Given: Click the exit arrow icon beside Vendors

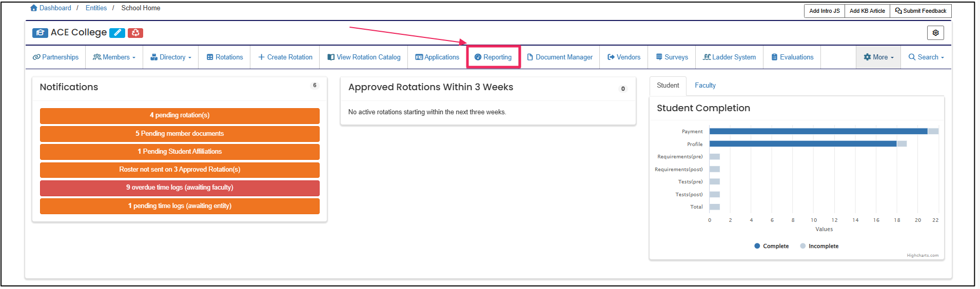Looking at the screenshot, I should click(611, 57).
